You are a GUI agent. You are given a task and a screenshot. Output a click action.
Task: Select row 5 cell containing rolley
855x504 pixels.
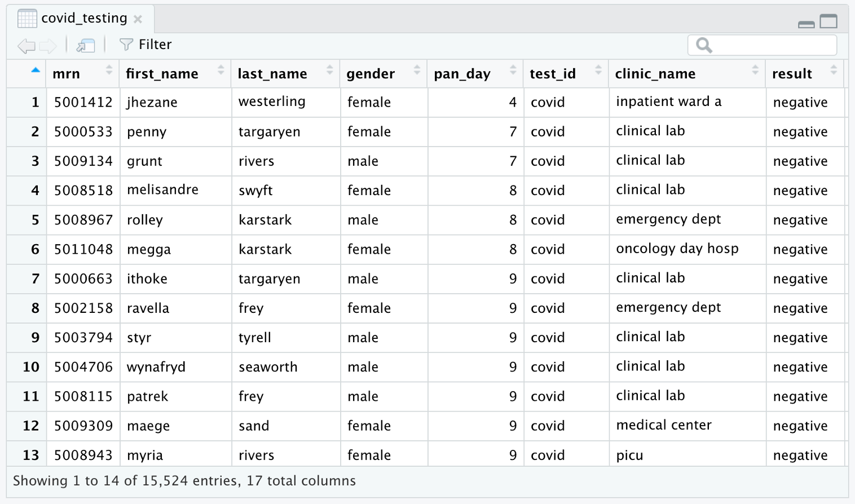145,220
